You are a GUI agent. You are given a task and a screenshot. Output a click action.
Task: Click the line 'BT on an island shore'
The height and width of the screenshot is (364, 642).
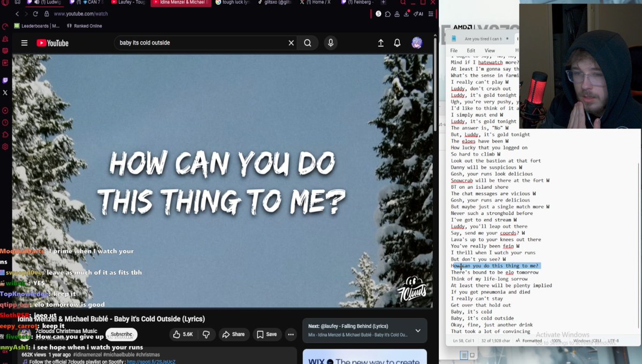tap(479, 187)
